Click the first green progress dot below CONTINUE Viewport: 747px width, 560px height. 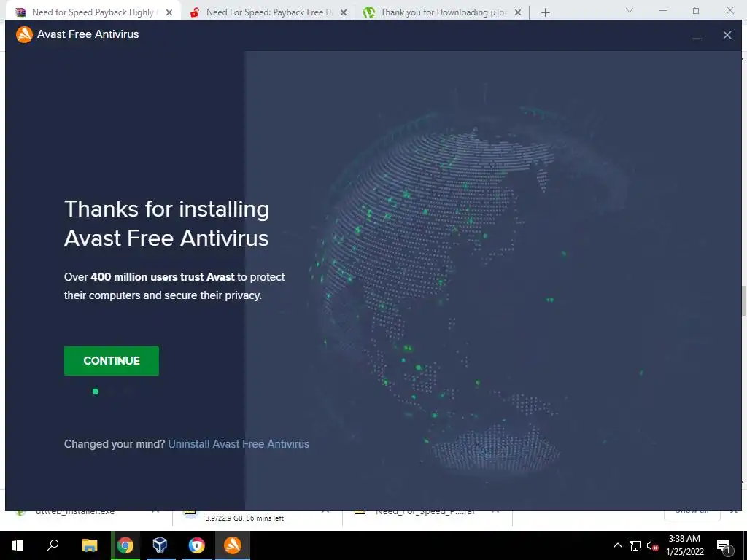(96, 392)
